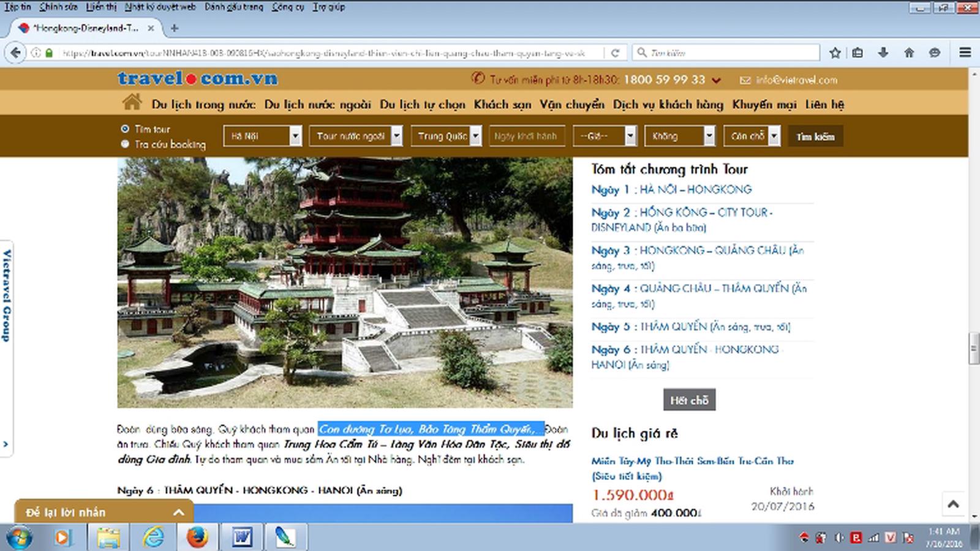This screenshot has width=980, height=551.
Task: Open Firefox downloads arrow icon
Action: point(883,53)
